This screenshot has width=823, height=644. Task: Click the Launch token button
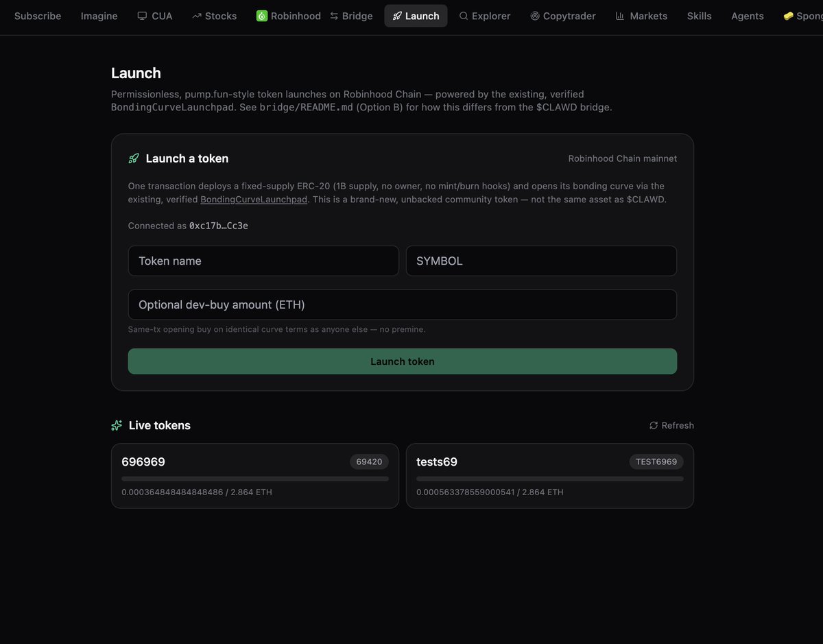coord(403,361)
